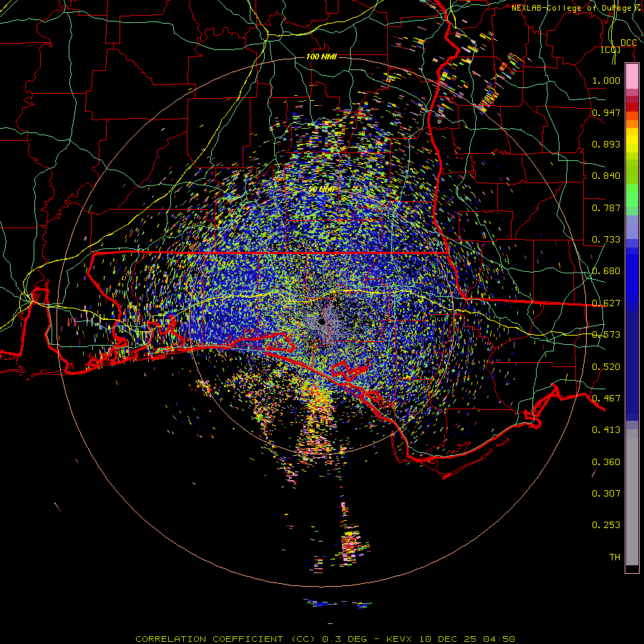Click the 0.253 scale label

point(606,525)
